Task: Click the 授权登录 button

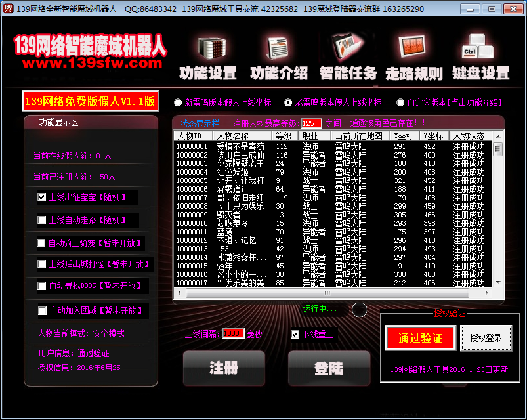Action: tap(486, 338)
